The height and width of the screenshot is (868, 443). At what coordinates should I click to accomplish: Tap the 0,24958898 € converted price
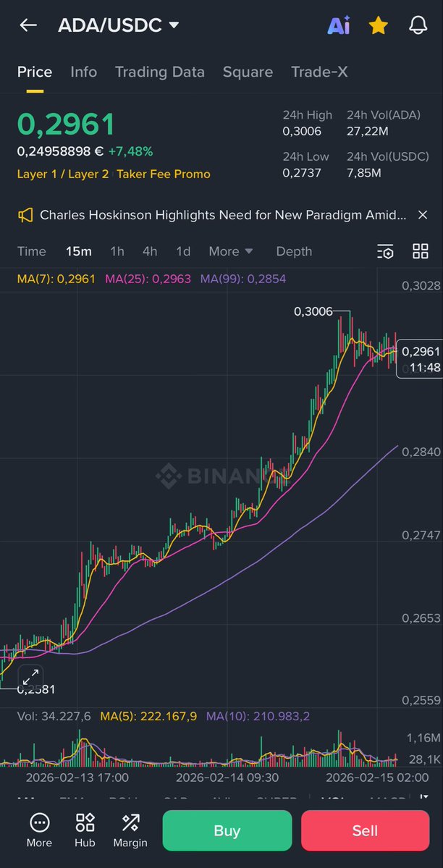[x=60, y=151]
